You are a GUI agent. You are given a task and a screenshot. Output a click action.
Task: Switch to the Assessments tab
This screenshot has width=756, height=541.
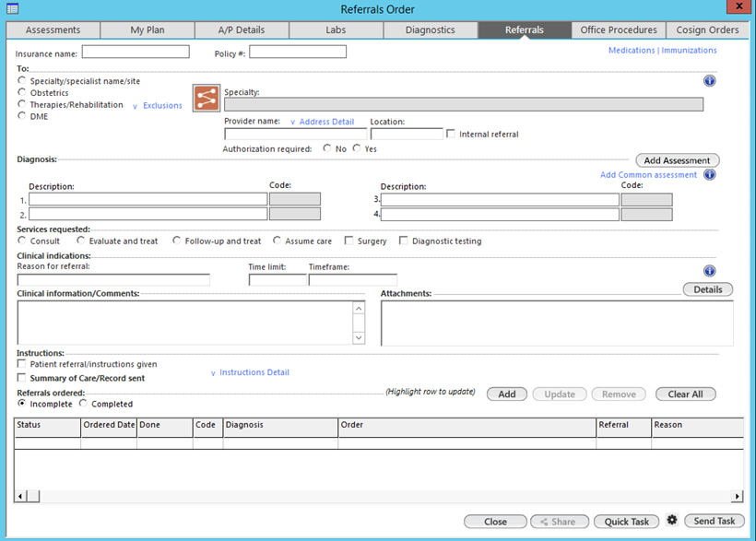(53, 29)
